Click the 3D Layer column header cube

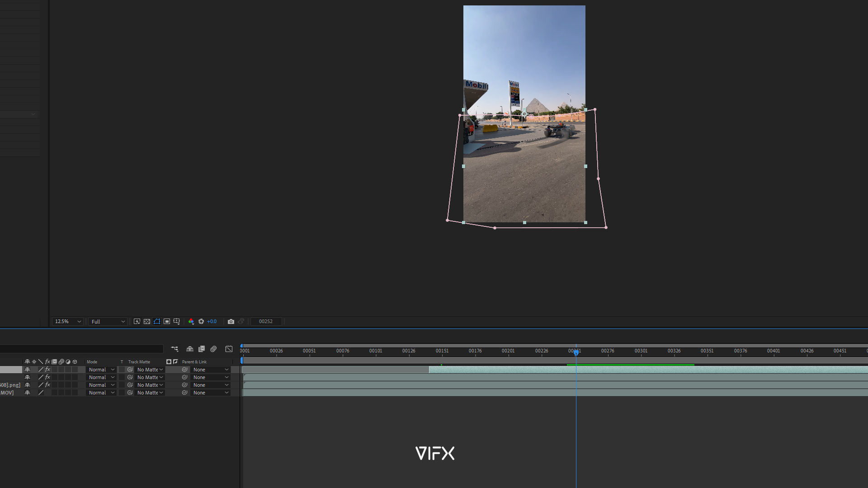coord(75,362)
